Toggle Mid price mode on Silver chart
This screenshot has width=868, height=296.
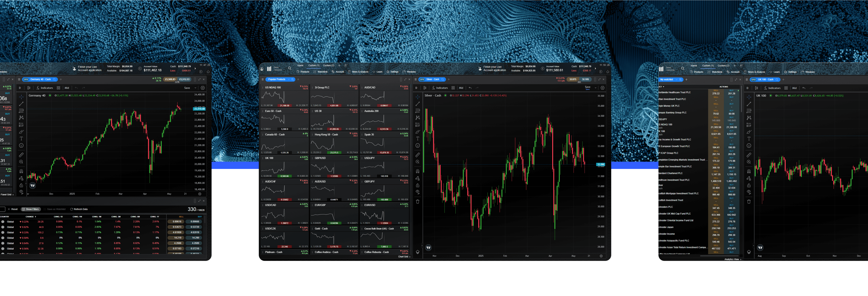pos(461,88)
